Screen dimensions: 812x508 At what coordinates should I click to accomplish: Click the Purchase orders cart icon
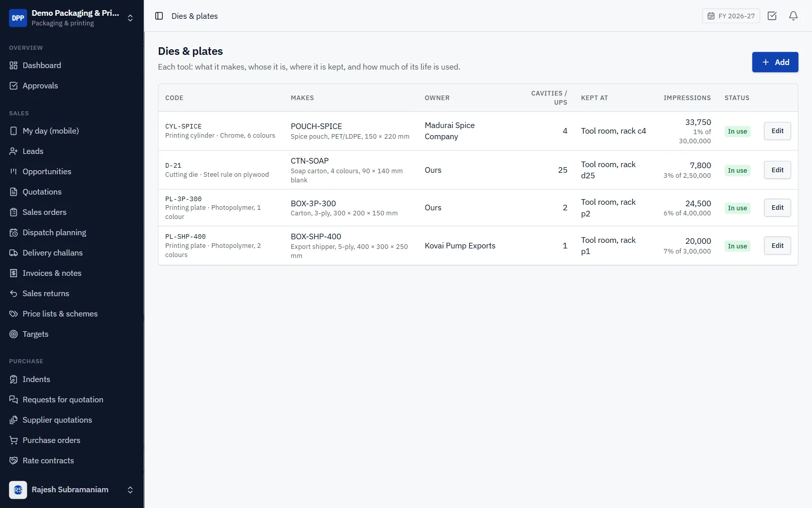14,440
